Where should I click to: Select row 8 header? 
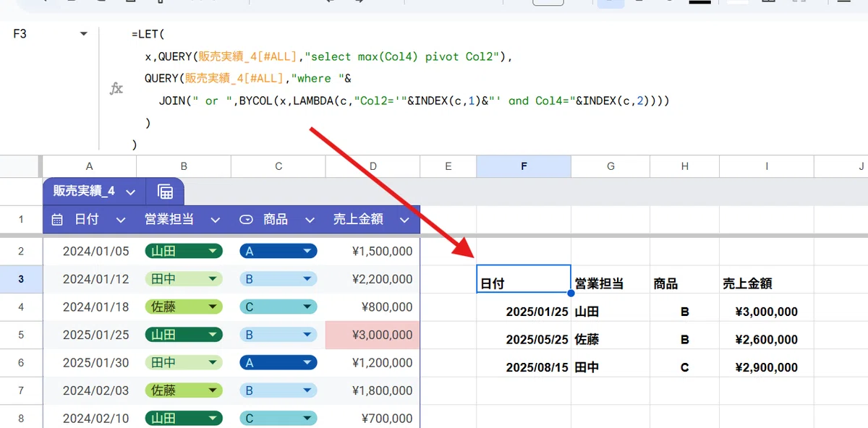click(21, 418)
